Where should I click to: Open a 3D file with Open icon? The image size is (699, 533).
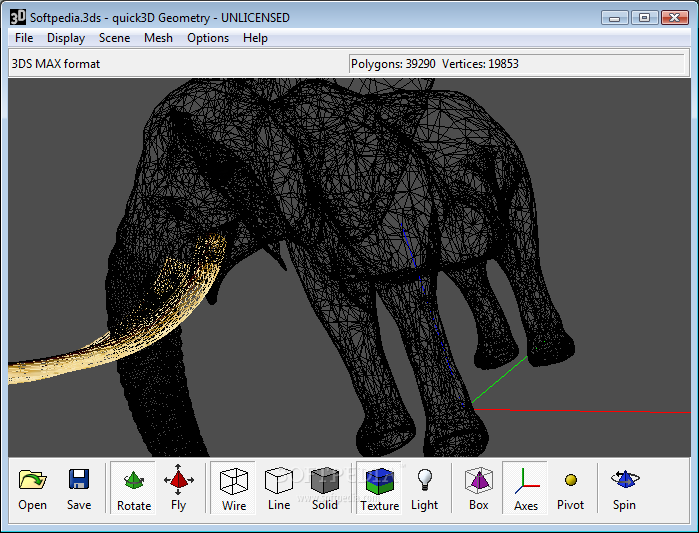(32, 488)
